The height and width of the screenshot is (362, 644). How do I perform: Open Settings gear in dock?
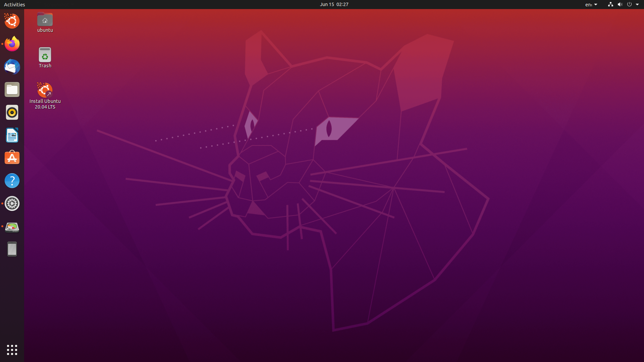tap(12, 203)
